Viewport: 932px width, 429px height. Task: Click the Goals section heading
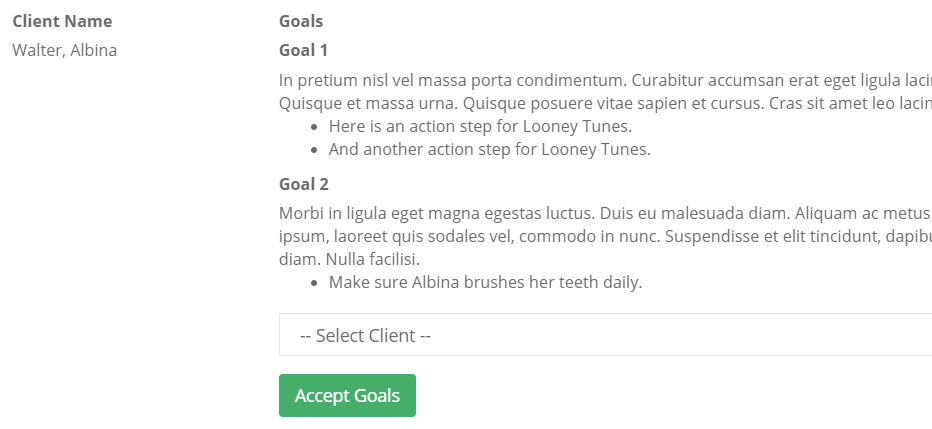[301, 21]
